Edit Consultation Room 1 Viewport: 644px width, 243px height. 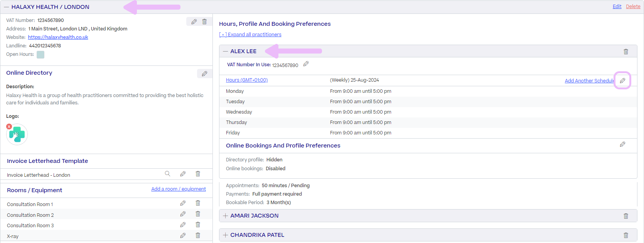click(183, 203)
